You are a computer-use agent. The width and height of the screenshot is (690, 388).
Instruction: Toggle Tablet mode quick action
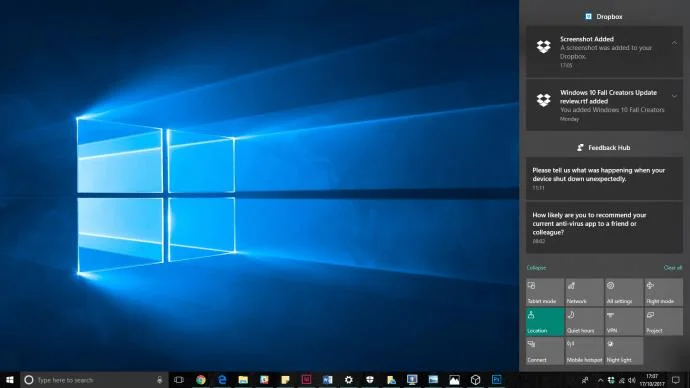click(545, 292)
